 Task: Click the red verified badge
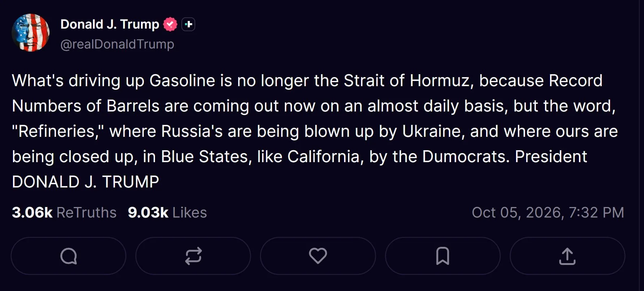pyautogui.click(x=170, y=24)
